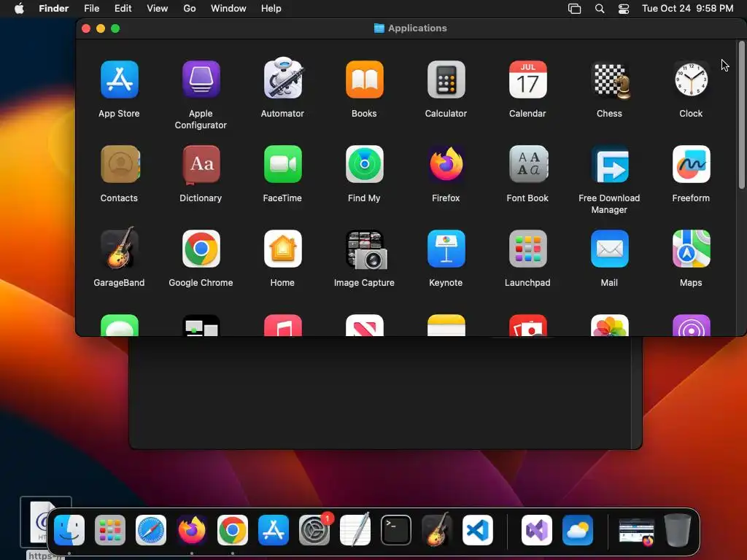Click Firefox in the Dock
The width and height of the screenshot is (747, 560).
point(192,530)
